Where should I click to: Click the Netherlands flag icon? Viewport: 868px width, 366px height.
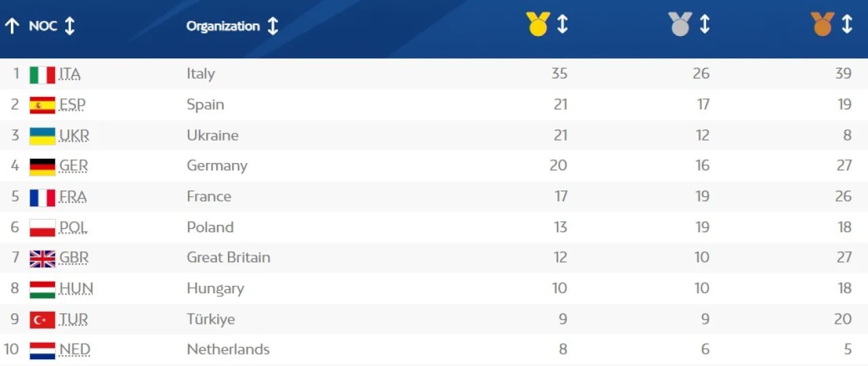click(42, 350)
